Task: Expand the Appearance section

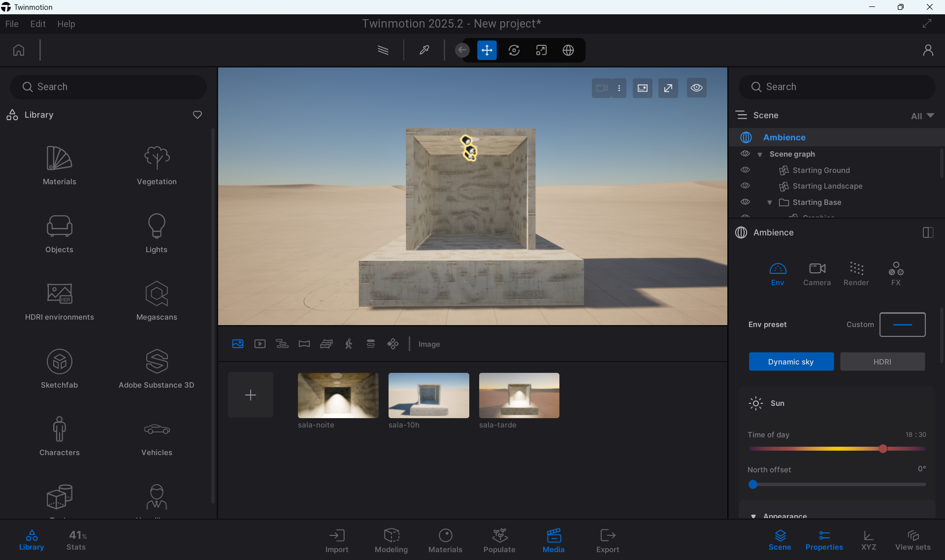Action: [754, 516]
